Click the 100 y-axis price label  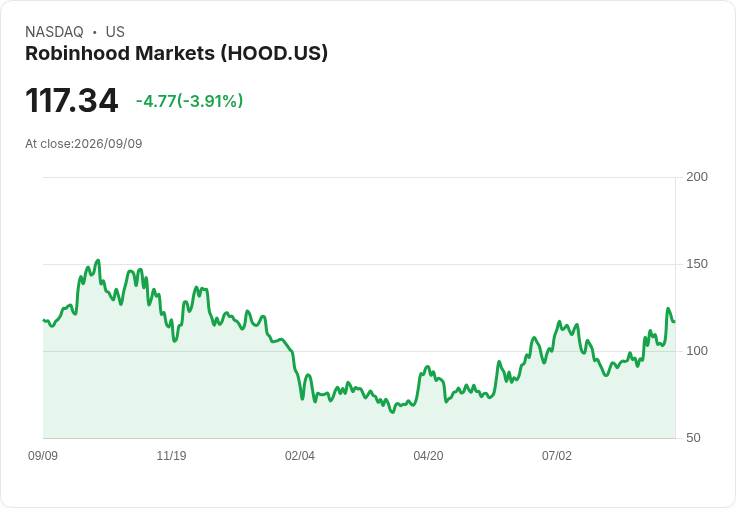pyautogui.click(x=697, y=351)
